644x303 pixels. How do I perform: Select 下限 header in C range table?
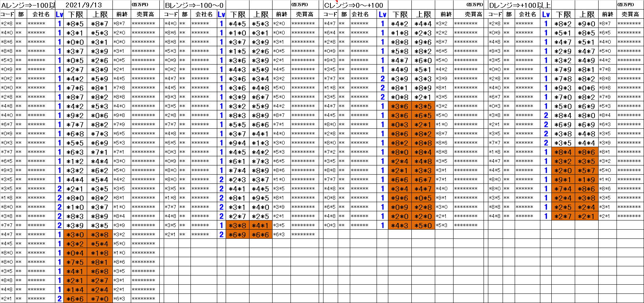tap(400, 14)
